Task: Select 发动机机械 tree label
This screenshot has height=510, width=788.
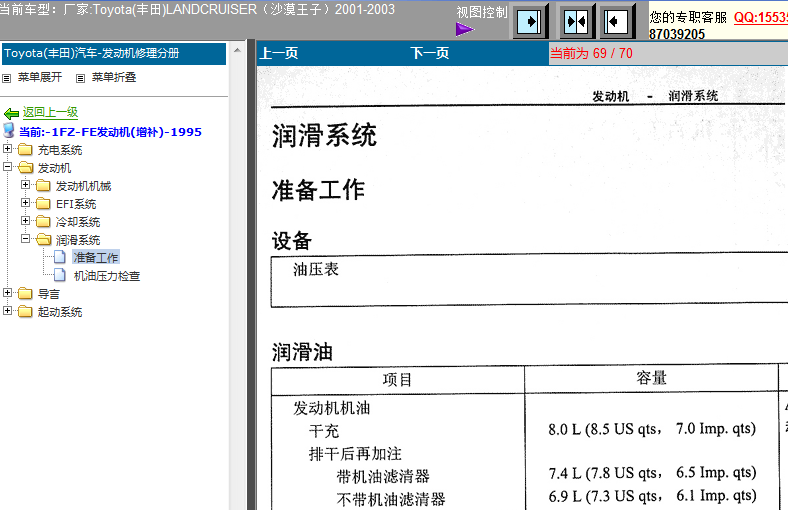Action: [83, 186]
